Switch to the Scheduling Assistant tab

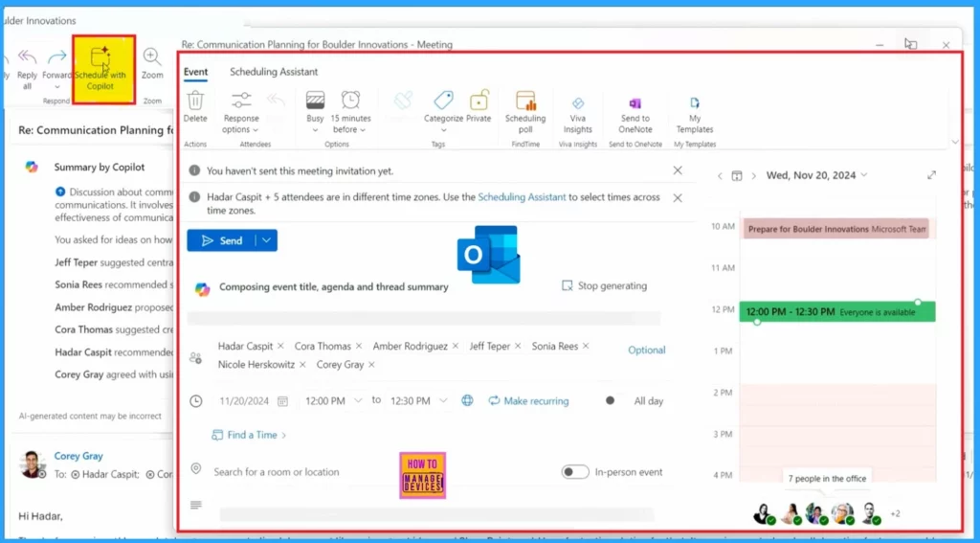point(274,72)
